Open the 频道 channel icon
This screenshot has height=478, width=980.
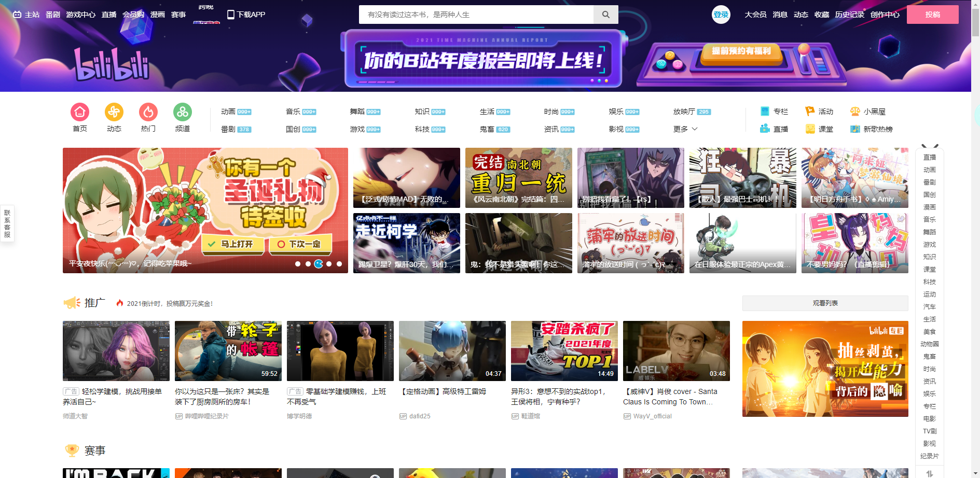click(x=183, y=112)
